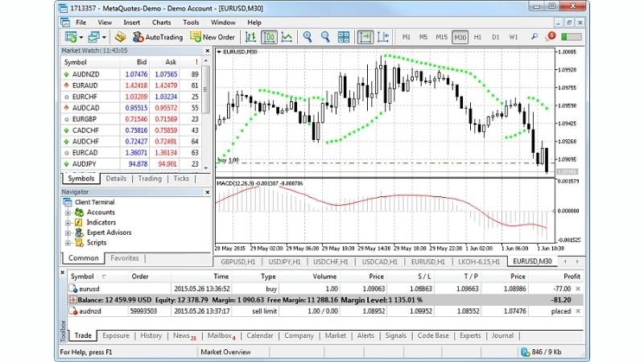This screenshot has width=644, height=362.
Task: Select M15 timeframe
Action: coord(441,37)
